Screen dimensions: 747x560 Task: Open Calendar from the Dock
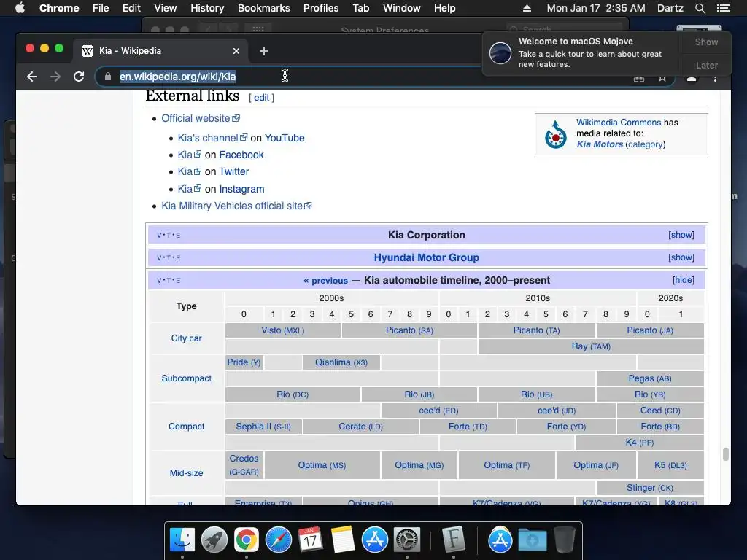[310, 540]
